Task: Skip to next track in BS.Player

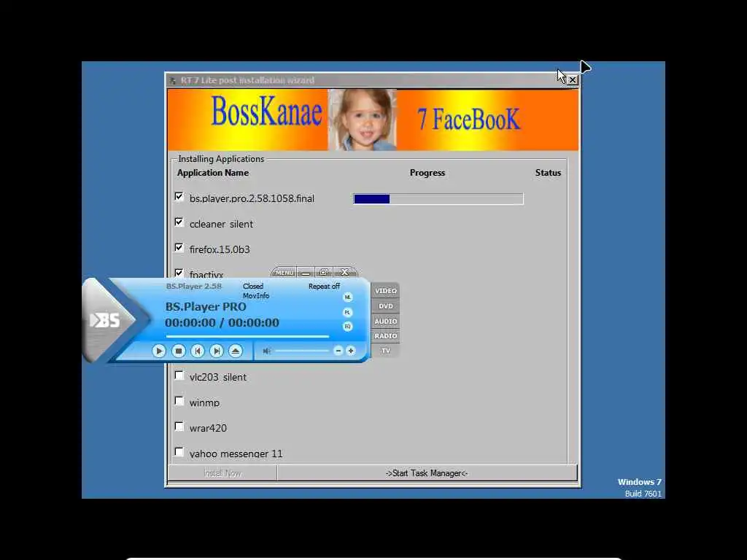Action: pos(216,351)
